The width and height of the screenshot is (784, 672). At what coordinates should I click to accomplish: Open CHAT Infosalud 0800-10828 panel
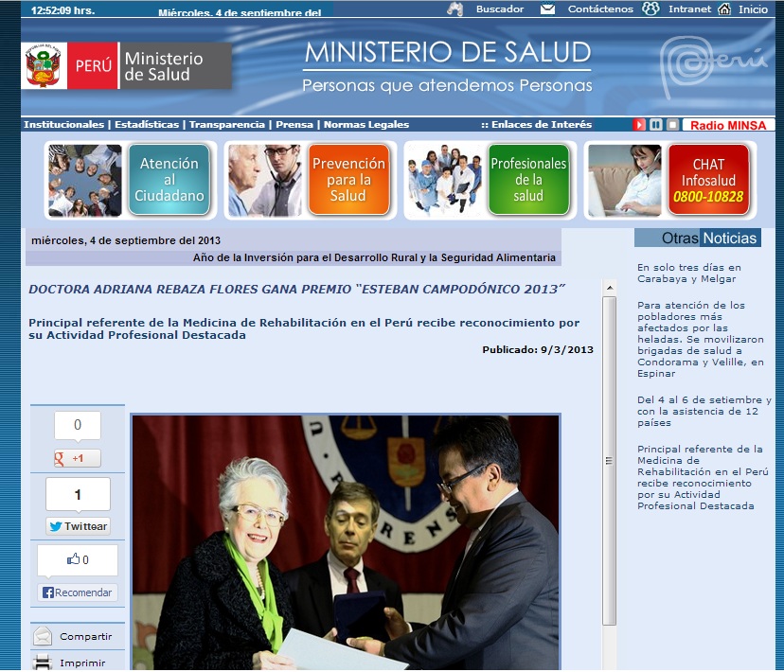pyautogui.click(x=708, y=179)
